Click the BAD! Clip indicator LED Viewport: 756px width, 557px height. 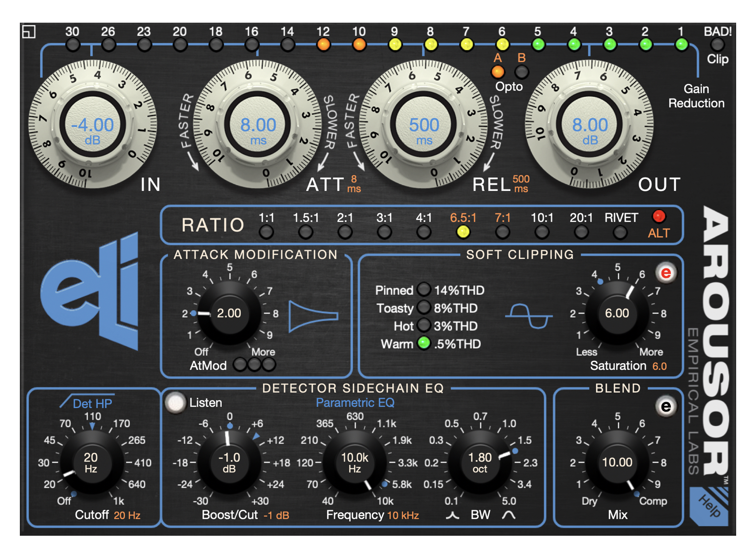tap(717, 44)
